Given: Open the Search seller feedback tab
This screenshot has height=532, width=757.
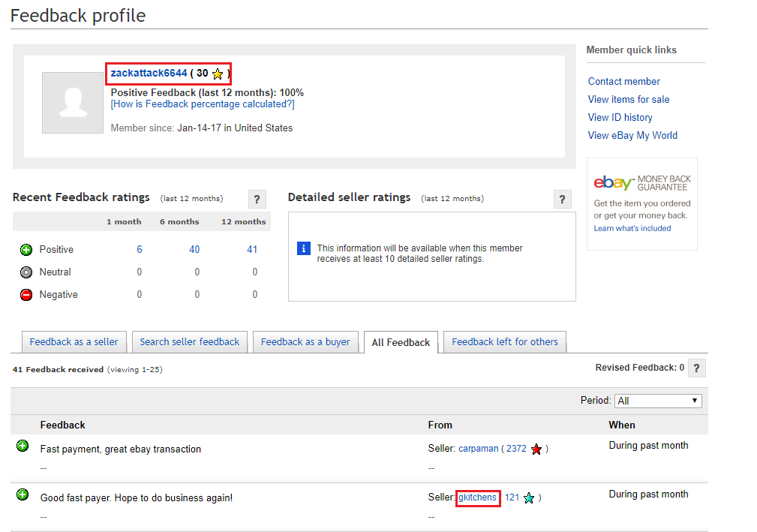Looking at the screenshot, I should [190, 342].
